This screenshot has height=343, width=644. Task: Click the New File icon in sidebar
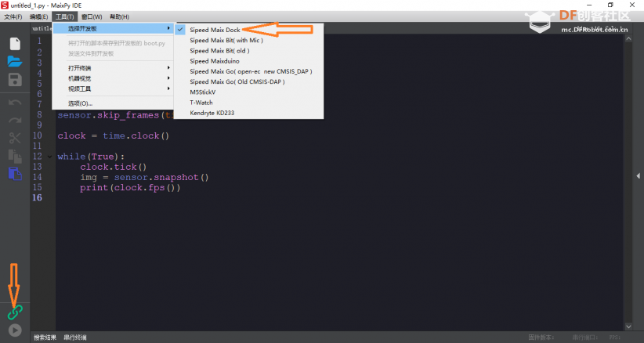(15, 44)
